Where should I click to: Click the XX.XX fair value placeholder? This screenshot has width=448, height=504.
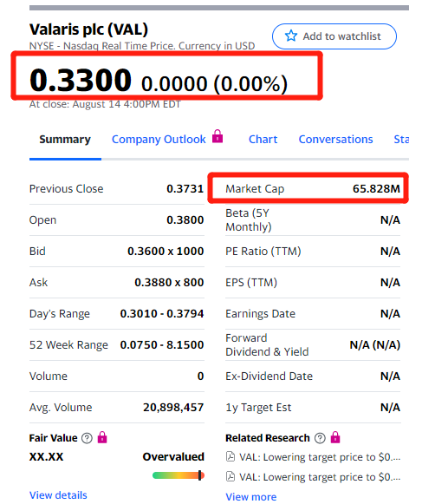(46, 457)
